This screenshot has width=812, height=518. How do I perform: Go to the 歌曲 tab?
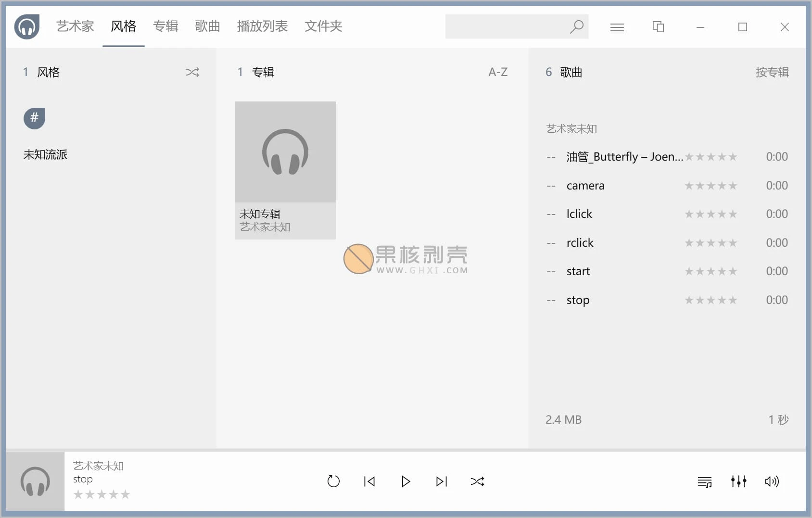[x=207, y=26]
